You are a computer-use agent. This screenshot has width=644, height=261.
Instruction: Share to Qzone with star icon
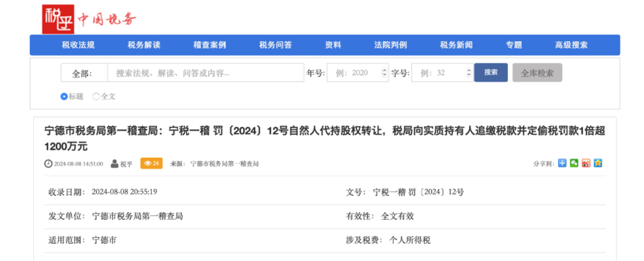(x=597, y=163)
